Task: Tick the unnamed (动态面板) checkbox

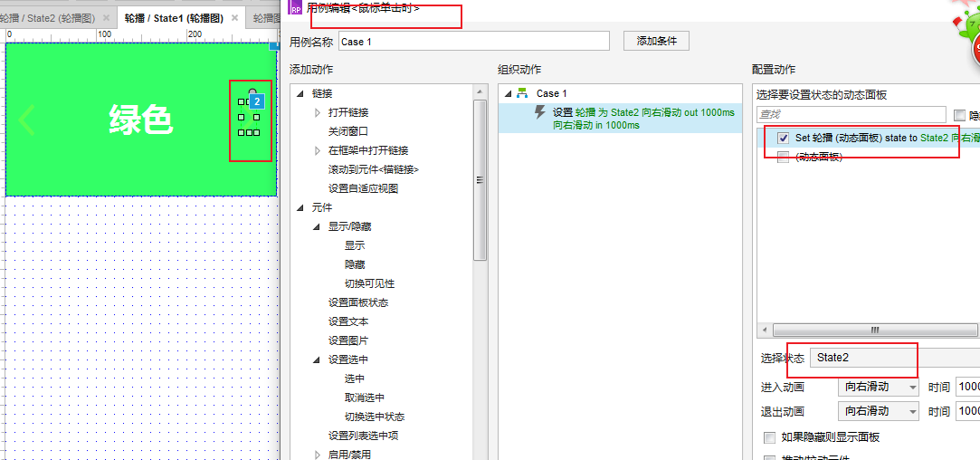Action: [783, 157]
